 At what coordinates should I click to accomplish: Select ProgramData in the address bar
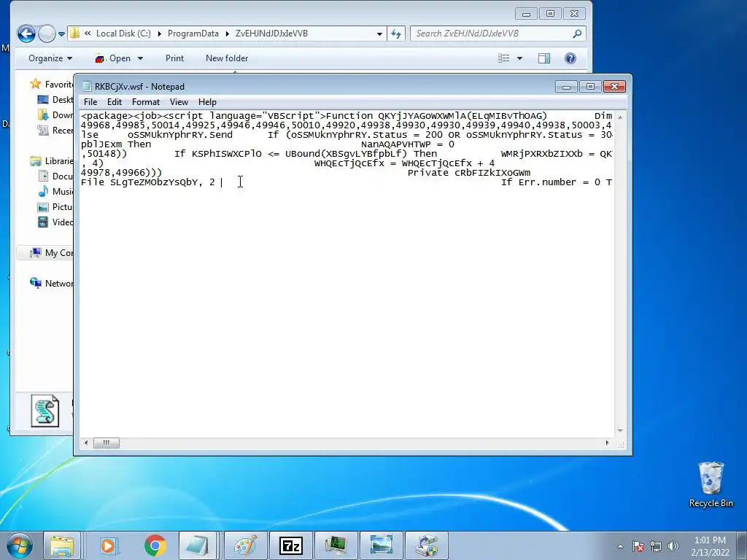193,34
